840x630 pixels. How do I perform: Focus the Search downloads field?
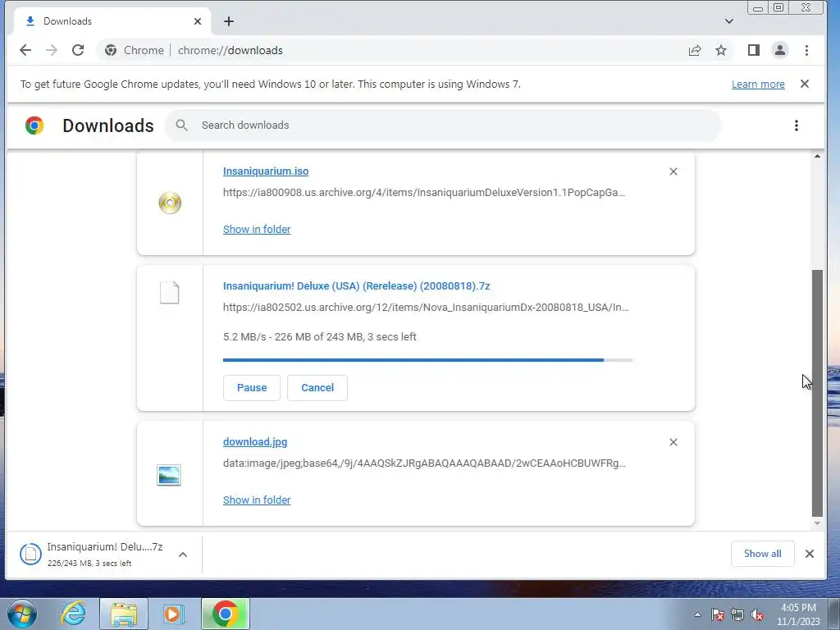point(443,126)
